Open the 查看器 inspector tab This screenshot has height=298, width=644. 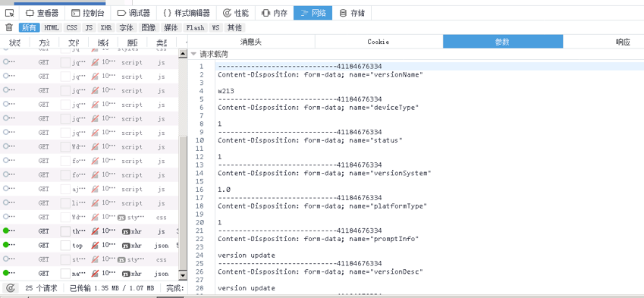tap(42, 13)
